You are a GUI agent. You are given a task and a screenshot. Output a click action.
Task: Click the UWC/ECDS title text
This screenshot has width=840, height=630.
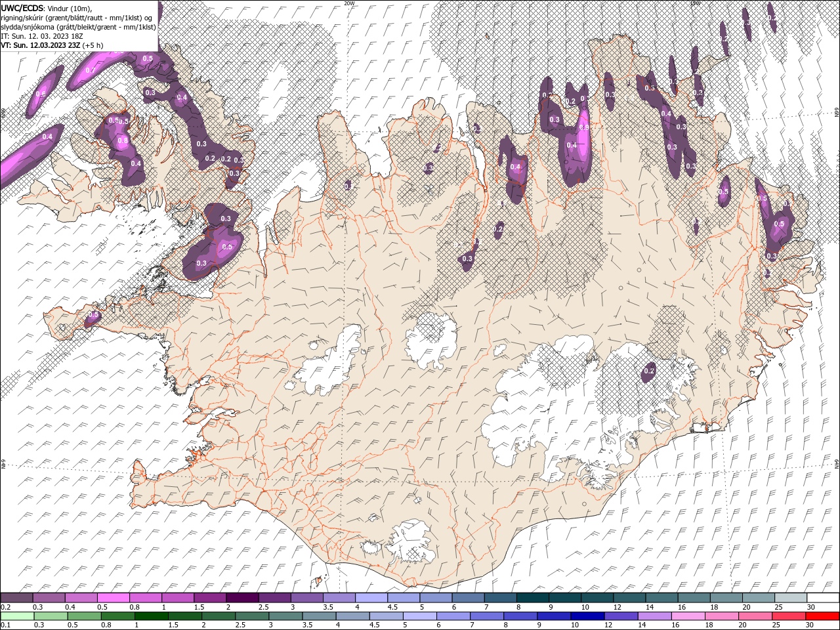coord(22,8)
